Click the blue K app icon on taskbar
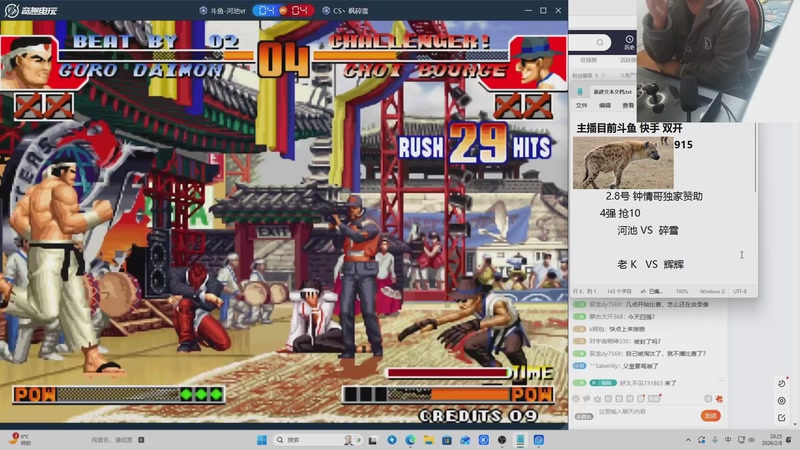The width and height of the screenshot is (800, 450). (484, 440)
